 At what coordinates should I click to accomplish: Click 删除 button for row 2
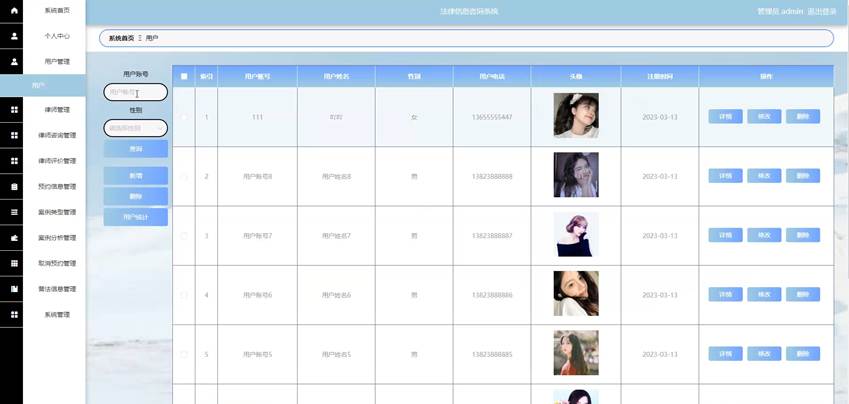click(803, 175)
